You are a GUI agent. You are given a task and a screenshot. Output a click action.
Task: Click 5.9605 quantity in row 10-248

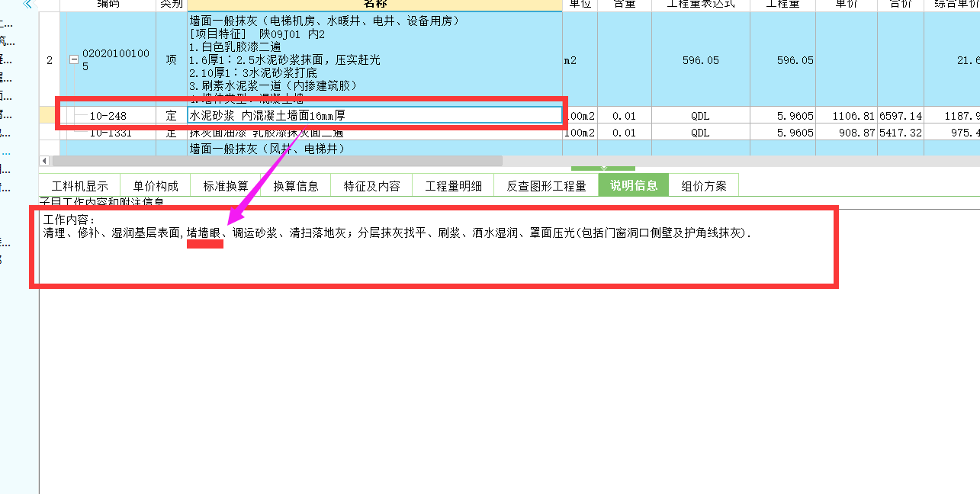(782, 116)
